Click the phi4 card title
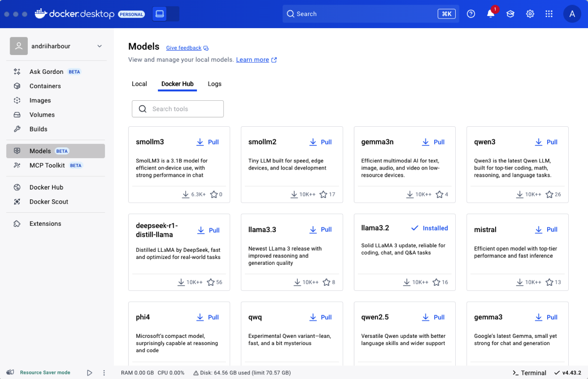The width and height of the screenshot is (588, 379). click(x=143, y=317)
